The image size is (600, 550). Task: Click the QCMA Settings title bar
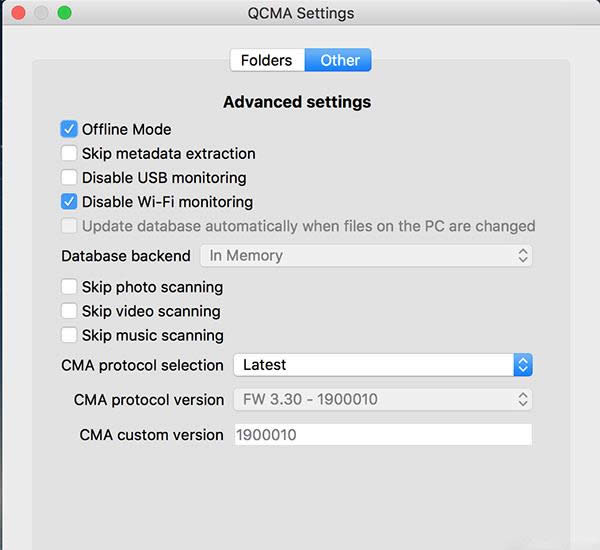pos(300,13)
